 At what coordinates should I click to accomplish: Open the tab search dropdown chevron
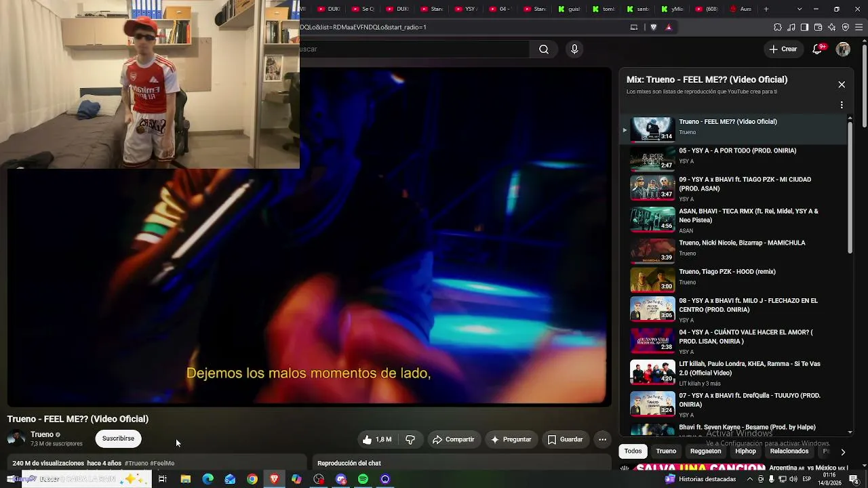tap(800, 9)
